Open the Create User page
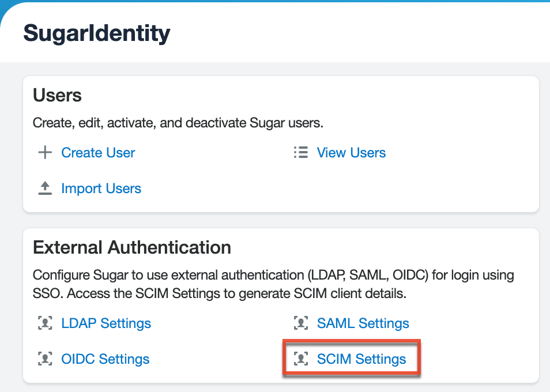 98,152
